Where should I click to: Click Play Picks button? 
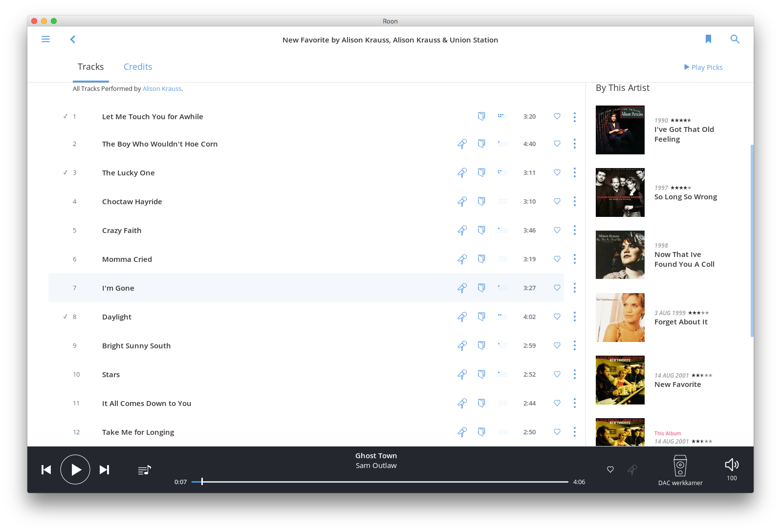(x=703, y=67)
